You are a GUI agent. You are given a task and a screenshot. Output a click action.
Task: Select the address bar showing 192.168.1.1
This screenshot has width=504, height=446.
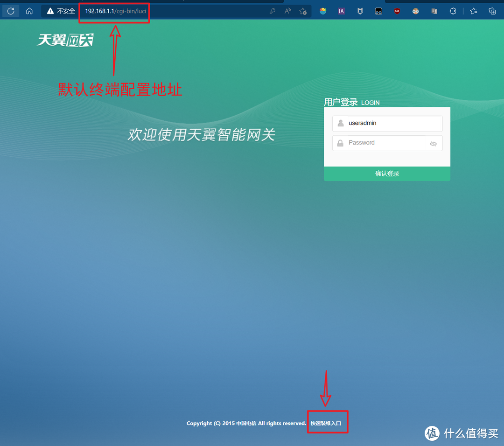click(x=114, y=11)
